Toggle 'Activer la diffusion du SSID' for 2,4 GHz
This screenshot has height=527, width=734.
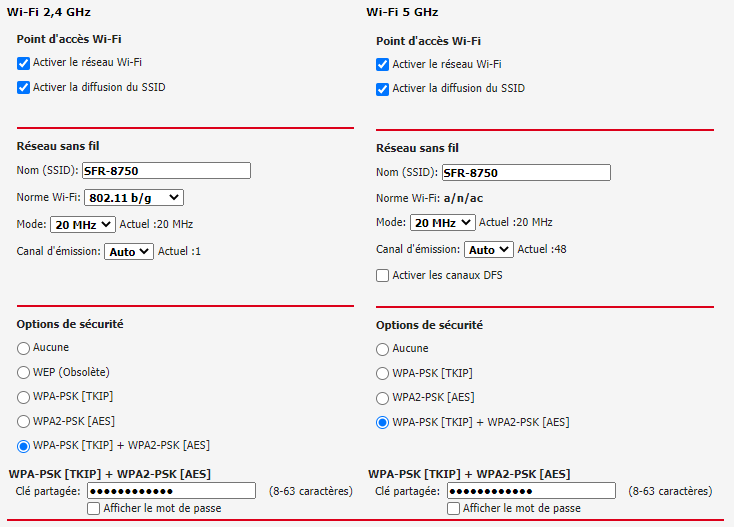(24, 87)
